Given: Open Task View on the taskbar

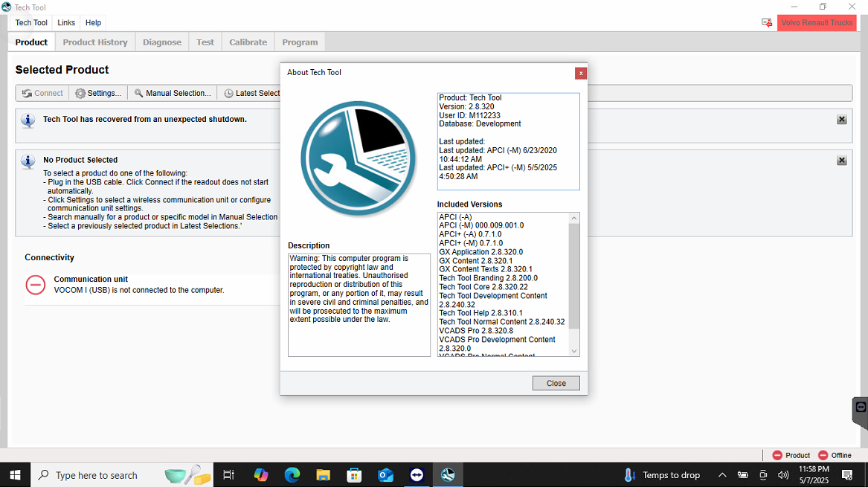Looking at the screenshot, I should point(228,475).
